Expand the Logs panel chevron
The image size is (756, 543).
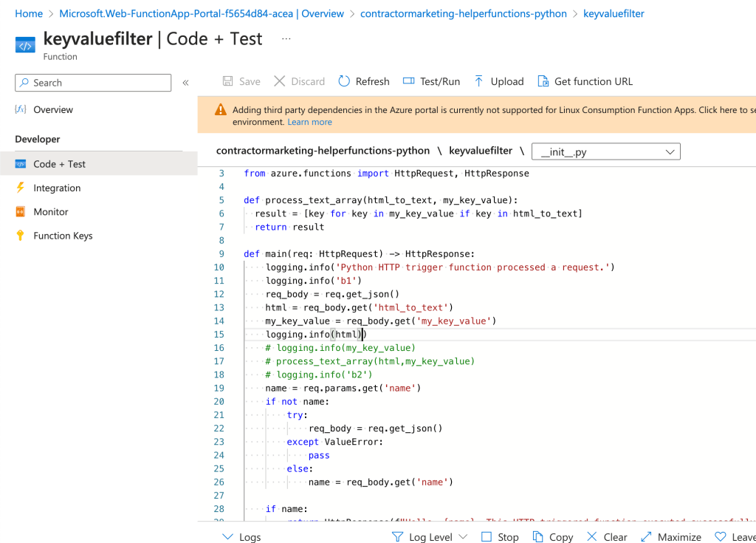click(x=227, y=537)
